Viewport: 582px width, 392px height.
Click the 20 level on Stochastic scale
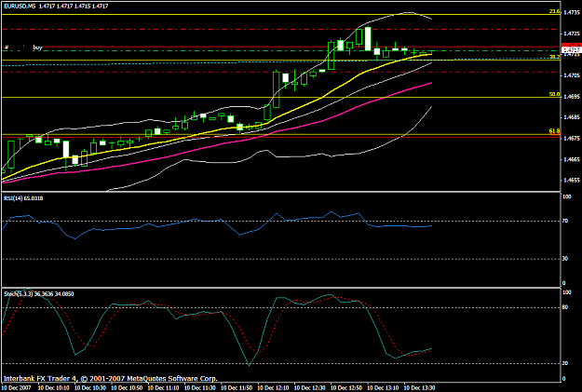(x=565, y=363)
